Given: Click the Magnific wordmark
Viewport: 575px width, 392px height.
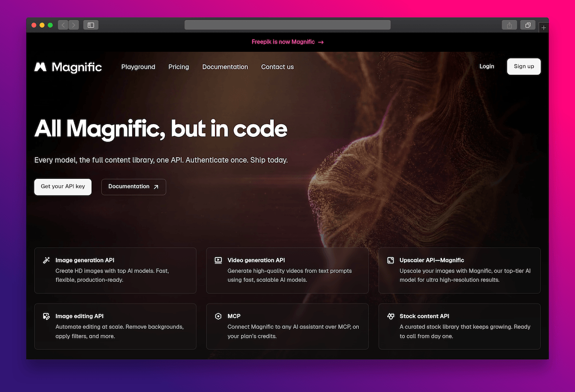Looking at the screenshot, I should [x=77, y=67].
